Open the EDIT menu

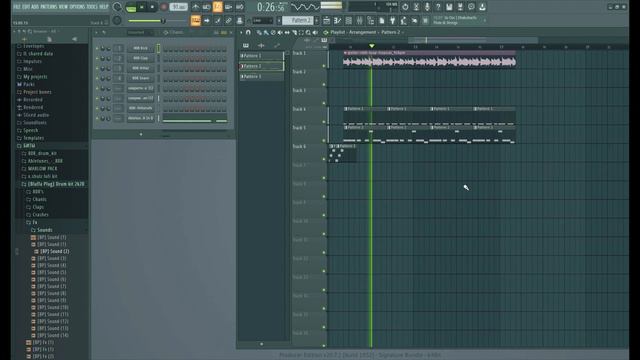click(x=26, y=7)
